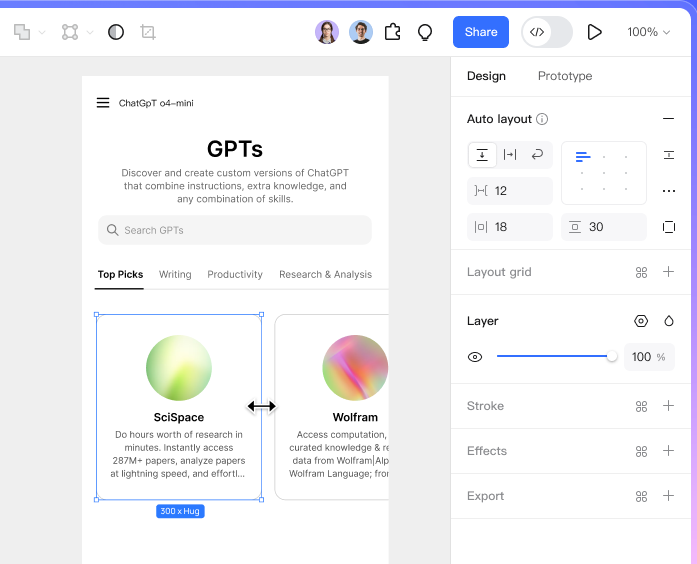Select the Top Picks tab
Screen dimensions: 697x564
pos(120,274)
